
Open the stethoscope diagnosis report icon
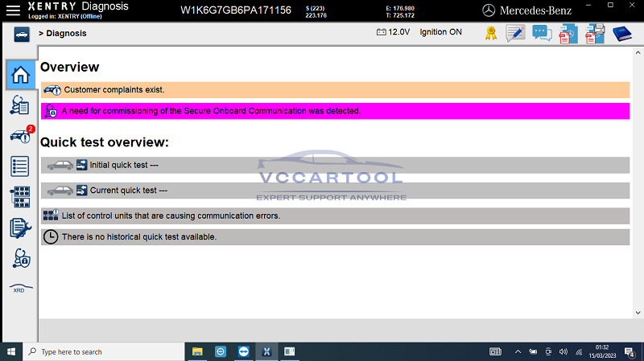coord(19,105)
